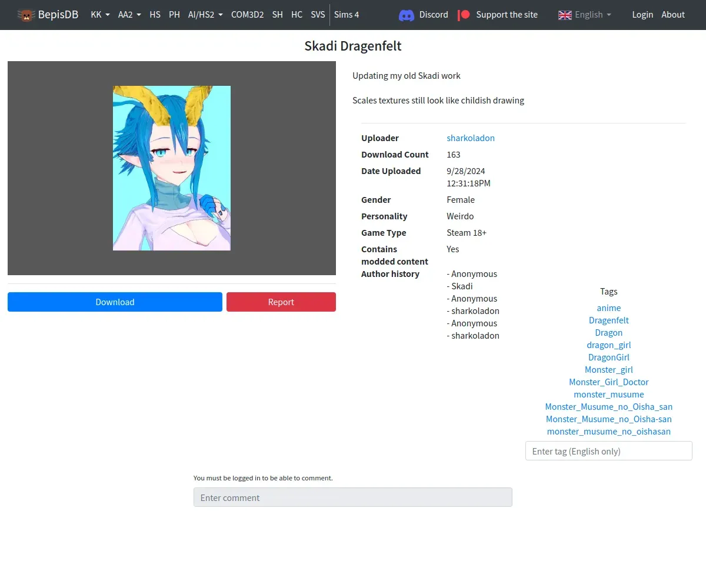
Task: Open the Sims 4 section
Action: click(x=347, y=15)
